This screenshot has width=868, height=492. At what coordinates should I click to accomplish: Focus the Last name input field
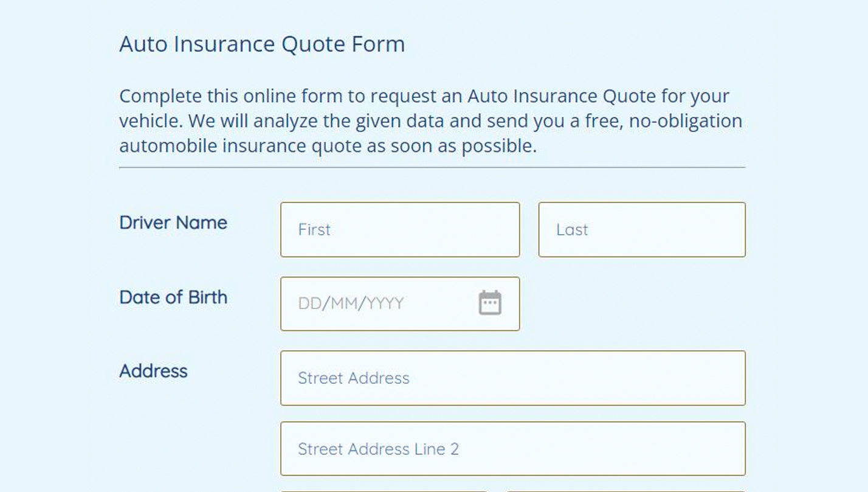tap(641, 230)
